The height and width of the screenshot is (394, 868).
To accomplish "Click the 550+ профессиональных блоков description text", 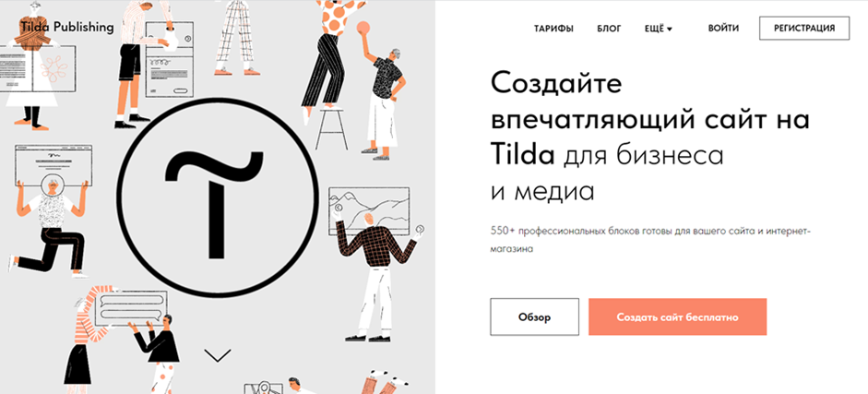I will click(650, 239).
